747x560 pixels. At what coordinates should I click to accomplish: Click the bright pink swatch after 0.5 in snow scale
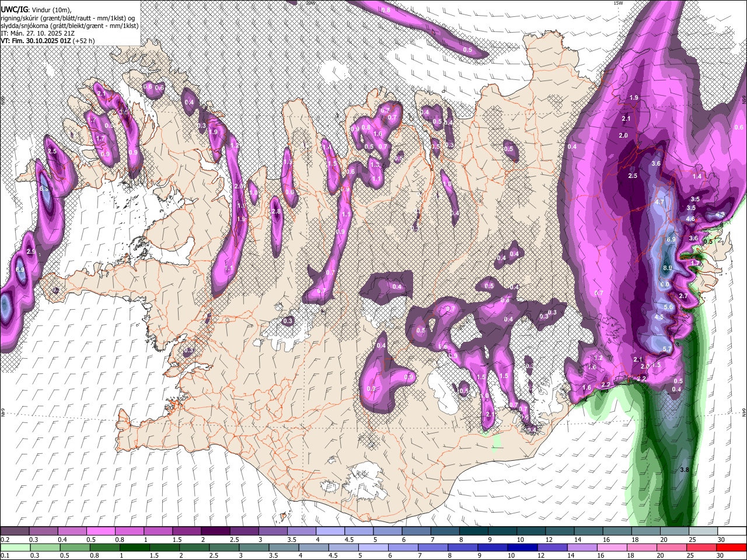[x=100, y=531]
